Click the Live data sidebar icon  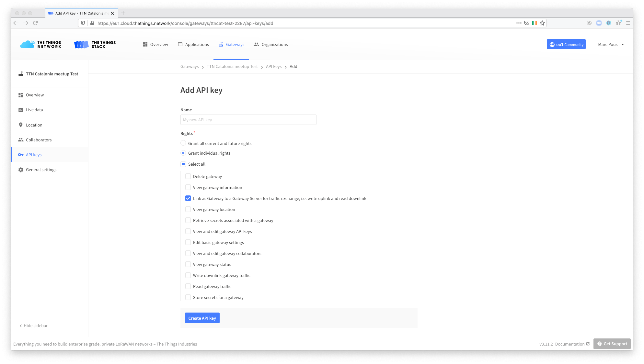point(21,110)
